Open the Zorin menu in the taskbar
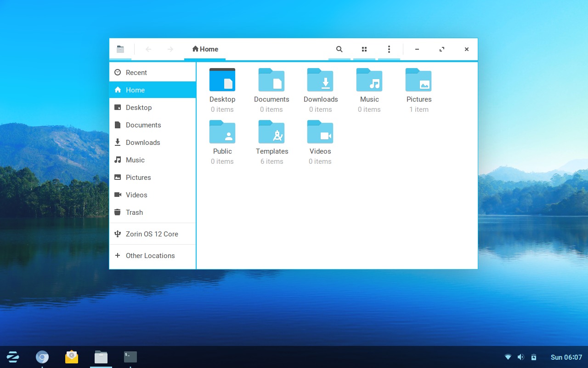Screen dimensions: 588x368 coord(12,356)
